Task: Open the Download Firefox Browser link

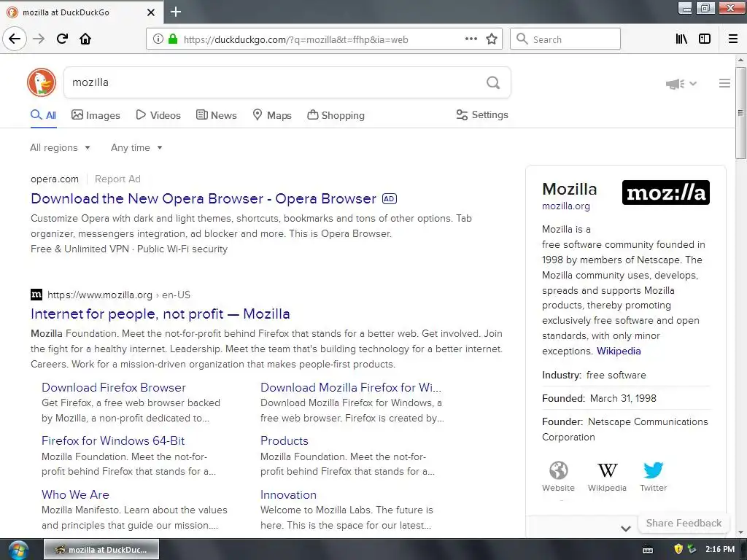Action: [113, 388]
